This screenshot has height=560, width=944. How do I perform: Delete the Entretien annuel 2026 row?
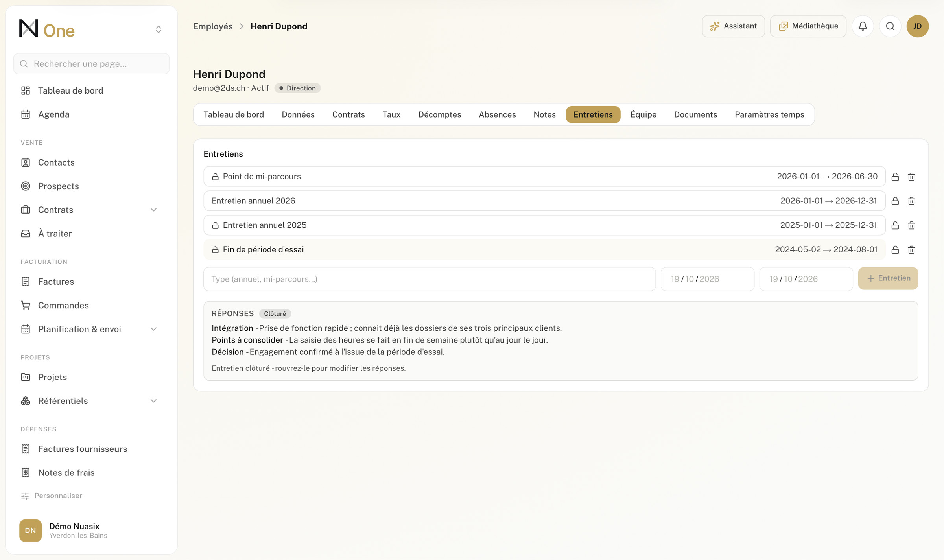pos(911,201)
